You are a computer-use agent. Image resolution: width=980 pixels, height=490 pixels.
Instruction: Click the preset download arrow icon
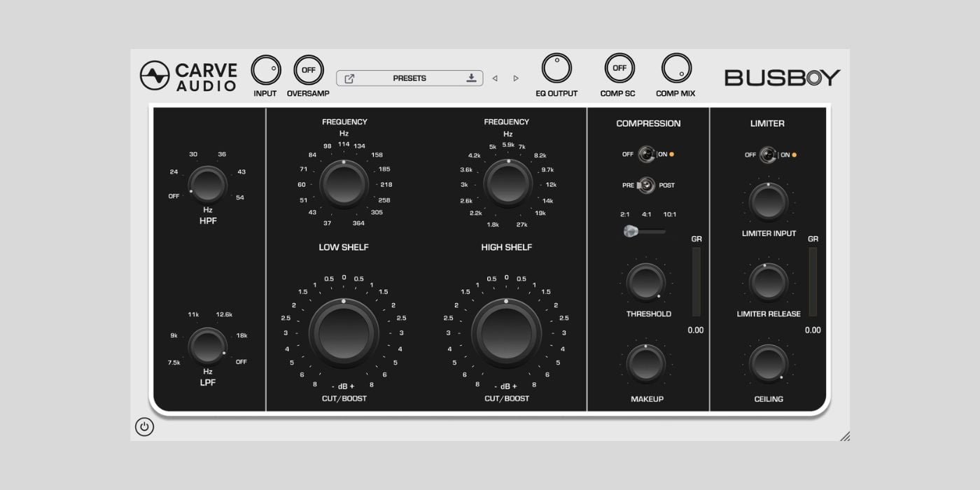472,78
